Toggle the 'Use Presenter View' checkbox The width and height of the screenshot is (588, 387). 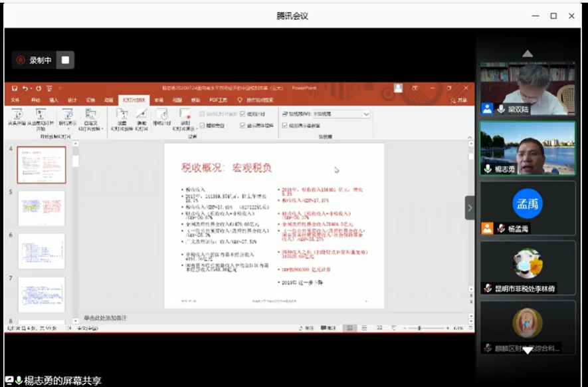coord(284,125)
